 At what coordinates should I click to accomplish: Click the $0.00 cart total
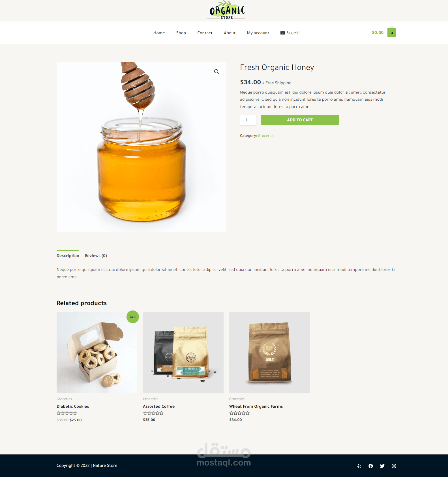point(378,33)
